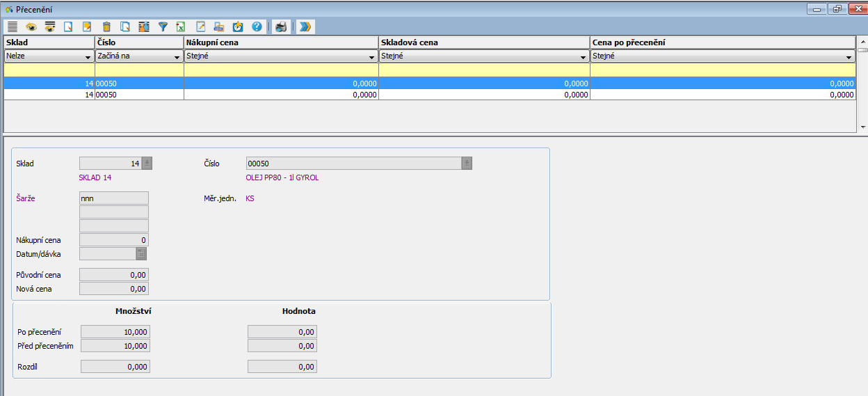Click the Excel export icon
868x396 pixels.
(181, 27)
